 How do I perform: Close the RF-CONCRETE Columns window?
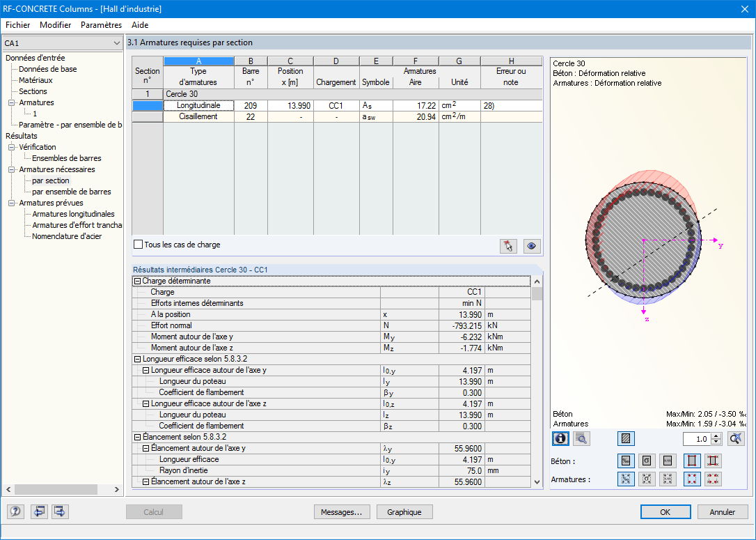tap(744, 9)
